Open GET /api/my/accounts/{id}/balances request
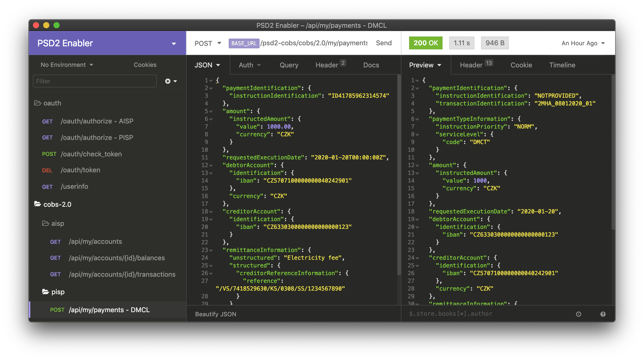Screen dimensions: 644x360 pos(107,258)
